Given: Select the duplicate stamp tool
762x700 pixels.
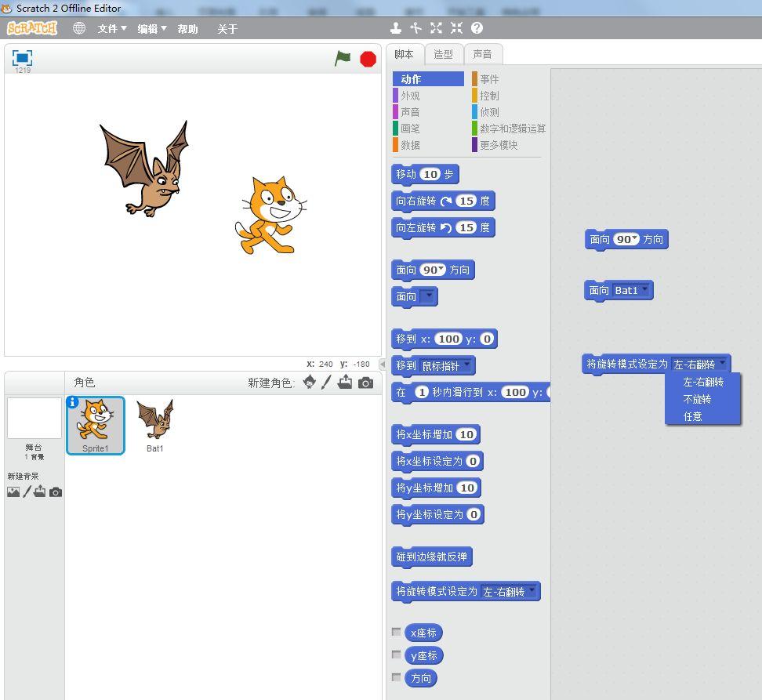Looking at the screenshot, I should click(x=396, y=28).
